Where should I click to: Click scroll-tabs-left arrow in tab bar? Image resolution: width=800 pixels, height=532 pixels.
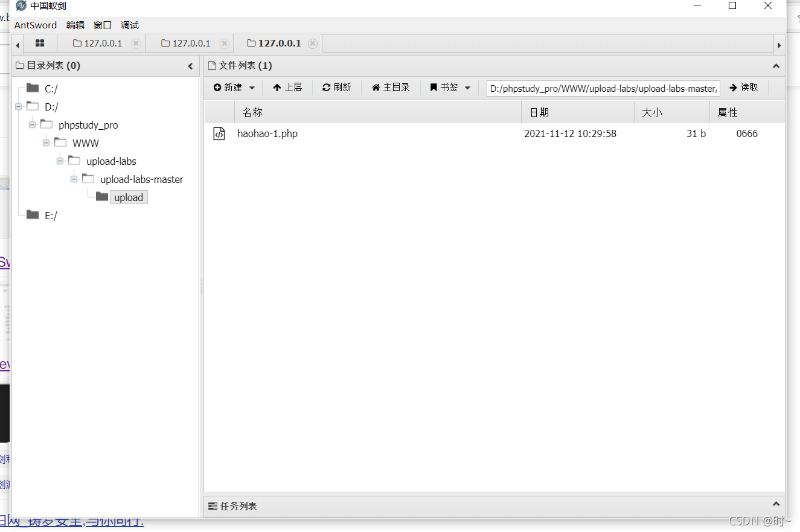pyautogui.click(x=18, y=45)
